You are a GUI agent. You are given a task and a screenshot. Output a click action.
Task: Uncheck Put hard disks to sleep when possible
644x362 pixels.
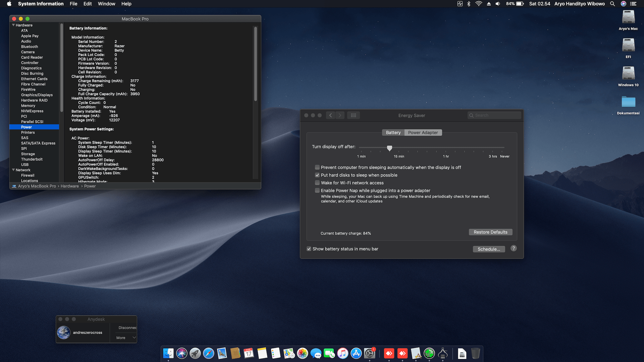click(x=317, y=175)
